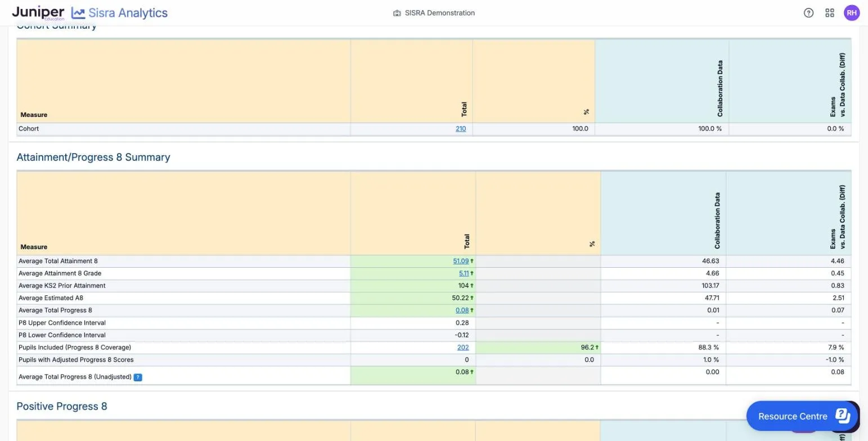Click the 88.3 % collaboration value
Screen dimensions: 868x441
[708, 348]
